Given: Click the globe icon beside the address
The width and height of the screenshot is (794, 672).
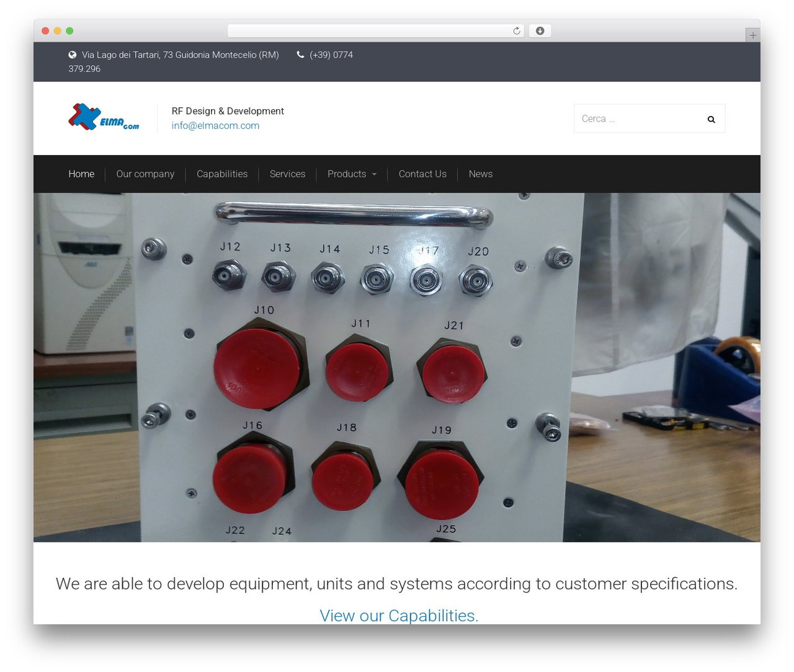Looking at the screenshot, I should pos(73,55).
